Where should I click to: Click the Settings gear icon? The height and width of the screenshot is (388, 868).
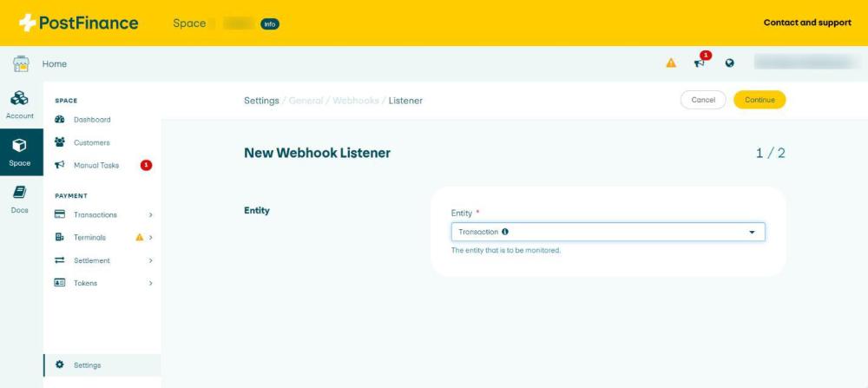pos(60,365)
